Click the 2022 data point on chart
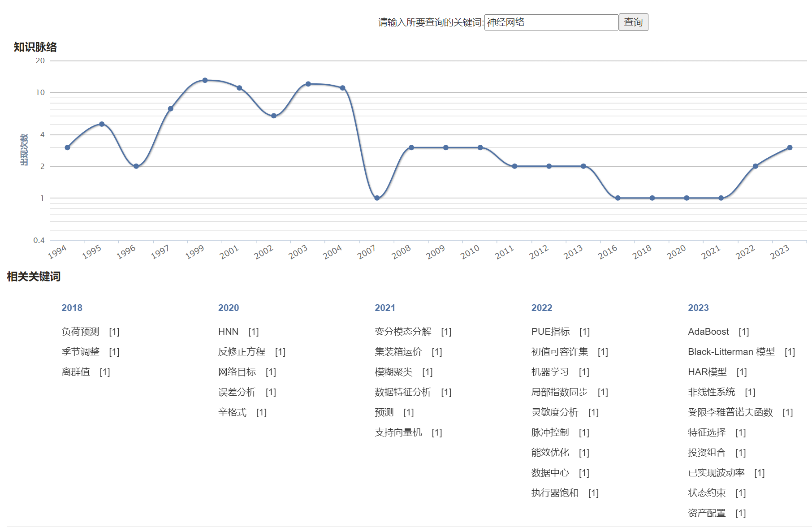This screenshot has width=812, height=527. point(755,166)
